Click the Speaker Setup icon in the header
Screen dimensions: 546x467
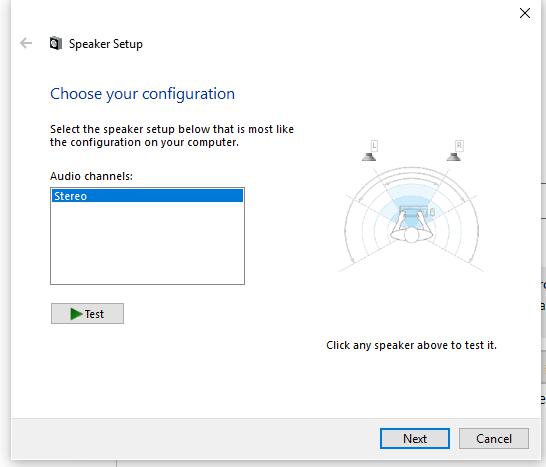point(56,44)
